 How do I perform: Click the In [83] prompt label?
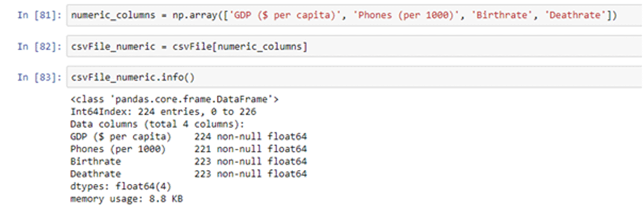coord(39,77)
